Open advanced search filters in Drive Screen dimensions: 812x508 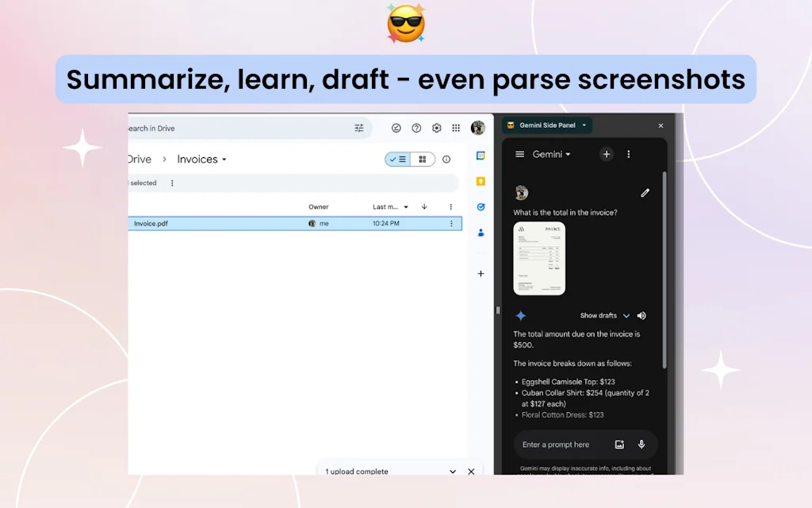click(x=358, y=128)
